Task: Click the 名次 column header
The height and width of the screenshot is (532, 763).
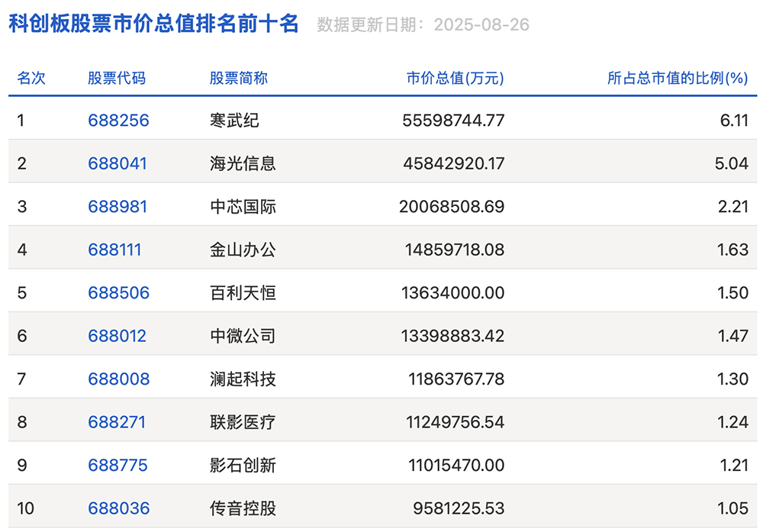Action: 31,78
